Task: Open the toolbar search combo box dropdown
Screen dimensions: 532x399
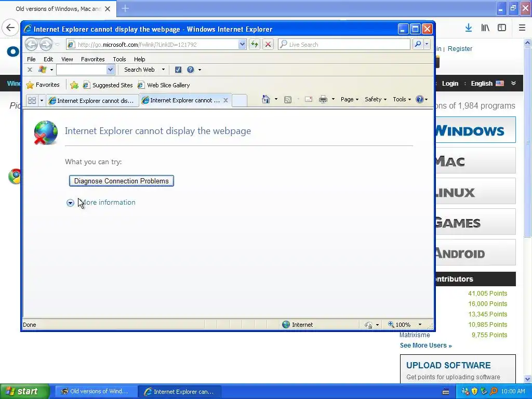Action: (110, 70)
